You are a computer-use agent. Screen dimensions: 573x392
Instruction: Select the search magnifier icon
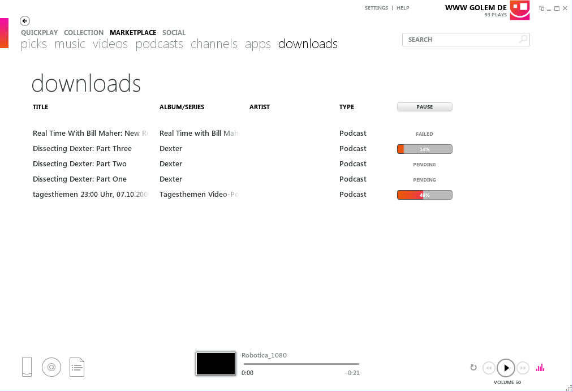click(523, 40)
